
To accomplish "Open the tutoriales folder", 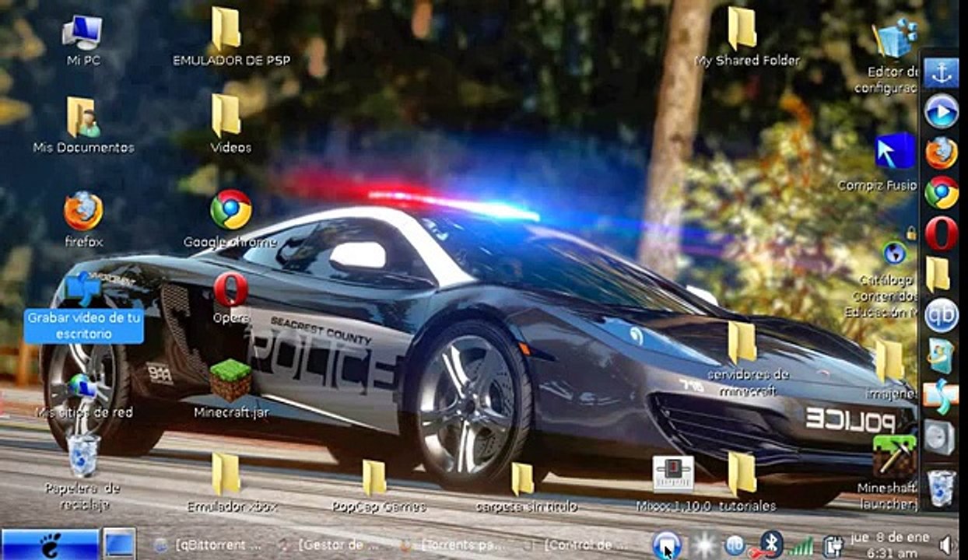I will [742, 474].
